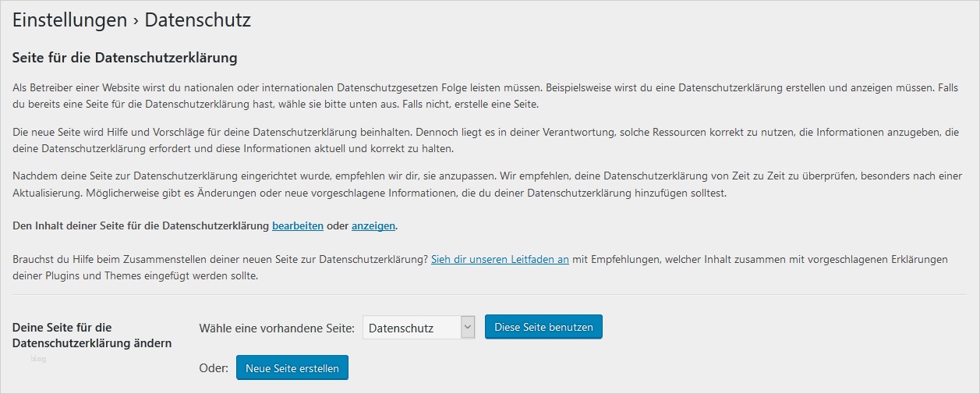Viewport: 980px width, 394px height.
Task: Click "Deine Seite für die Datenschutzerklärung ändern" label
Action: (x=92, y=335)
